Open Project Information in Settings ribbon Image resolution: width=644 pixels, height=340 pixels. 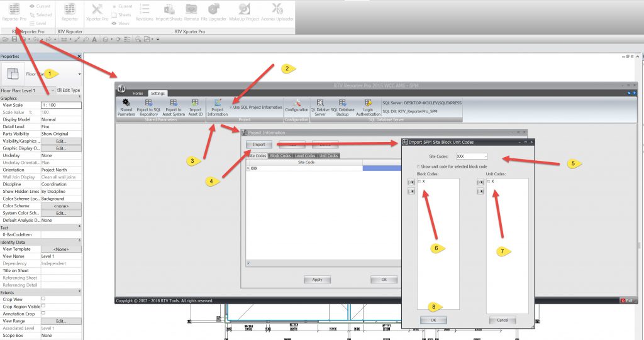pyautogui.click(x=218, y=103)
